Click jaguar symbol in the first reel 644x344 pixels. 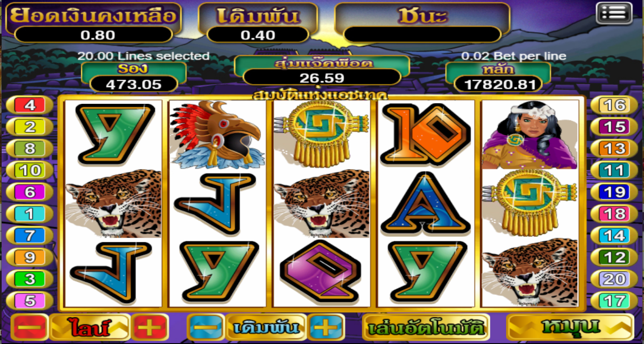click(x=113, y=203)
